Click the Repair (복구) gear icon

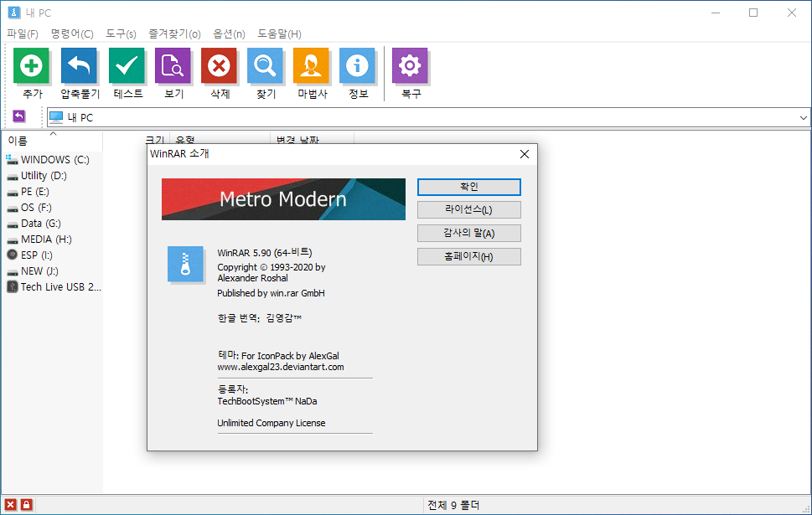pos(411,65)
